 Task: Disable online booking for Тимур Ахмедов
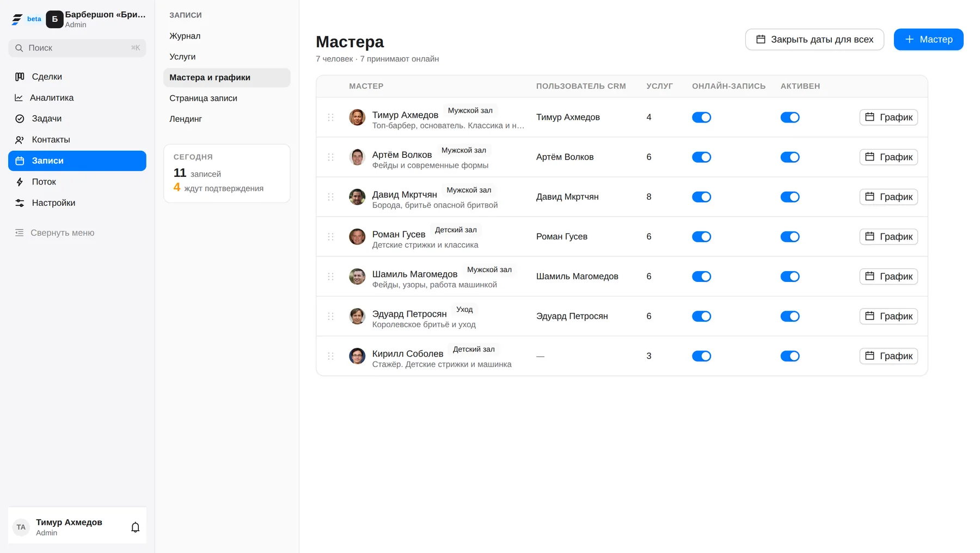click(701, 117)
